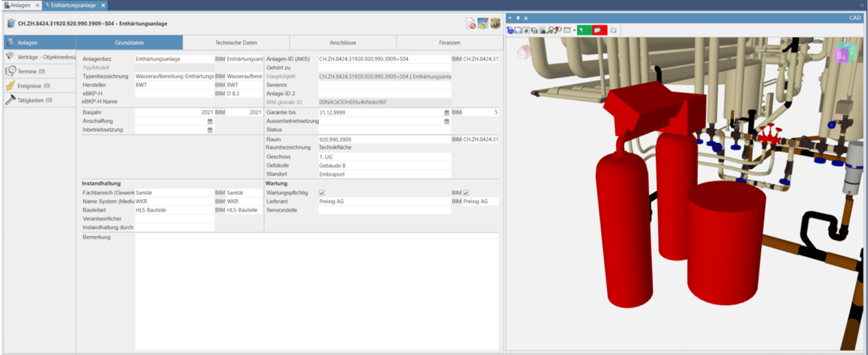The width and height of the screenshot is (868, 355).
Task: Click the large Bemerkung text area
Action: click(316, 291)
